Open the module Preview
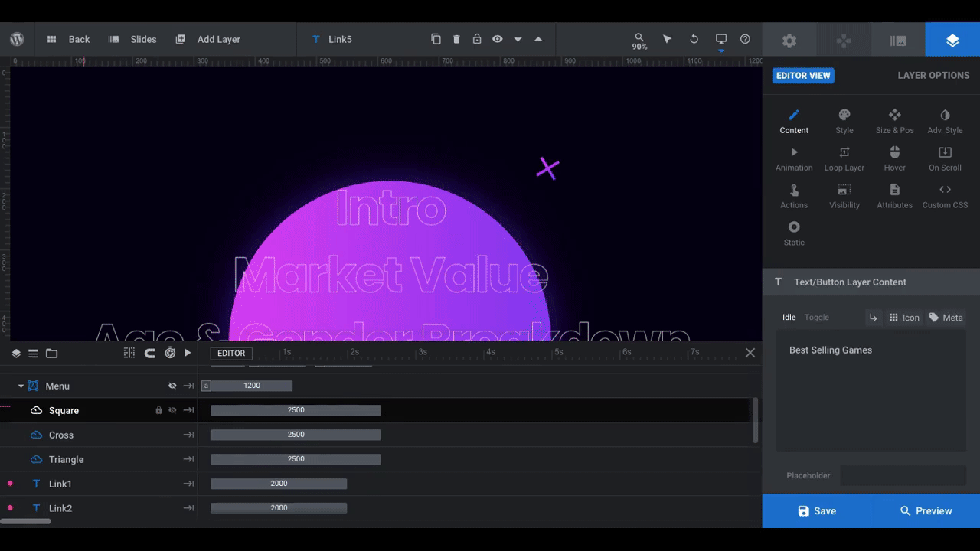The image size is (980, 551). point(926,510)
